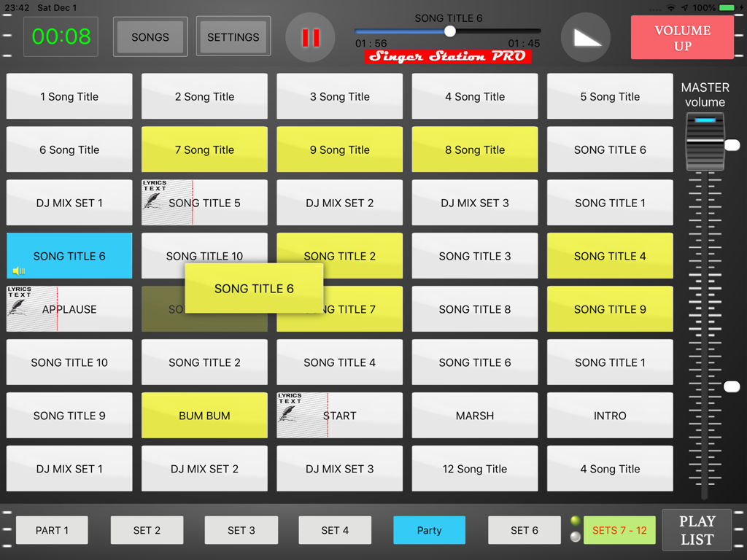Toggle the green LED indicator beside SETS 7 - 12
This screenshot has width=747, height=560.
[576, 521]
